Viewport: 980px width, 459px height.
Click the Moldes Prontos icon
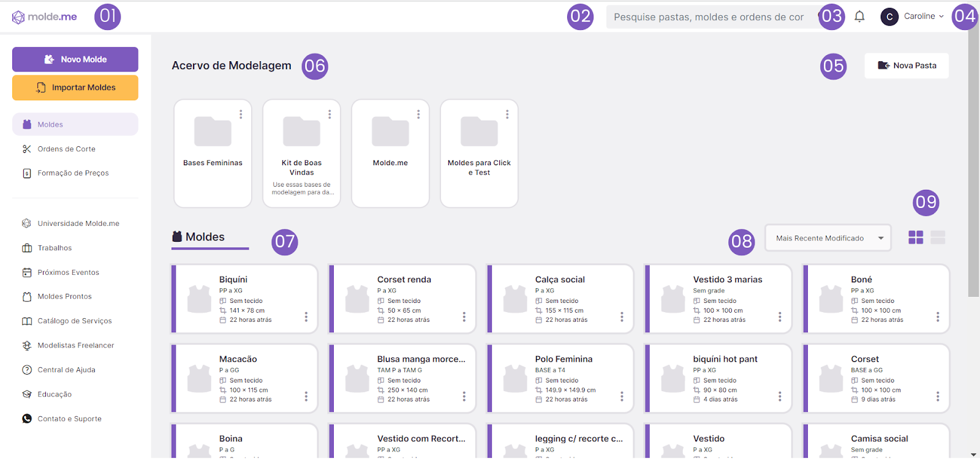point(27,297)
